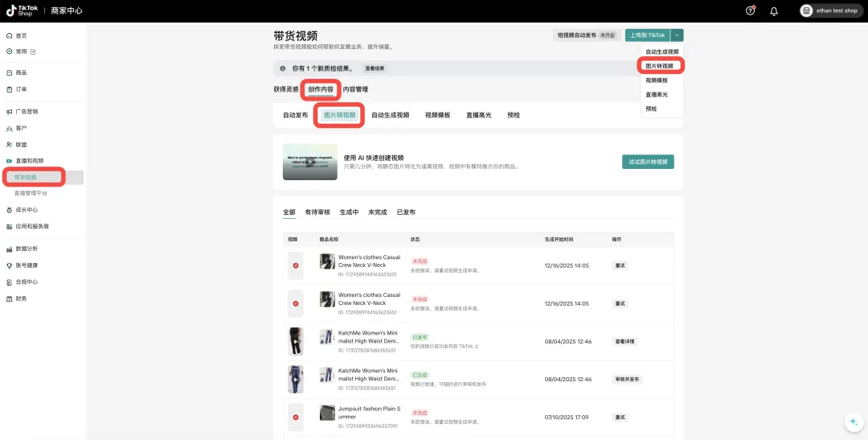Screen dimensions: 868x440
Task: Open the notifications bell icon
Action: tap(774, 11)
